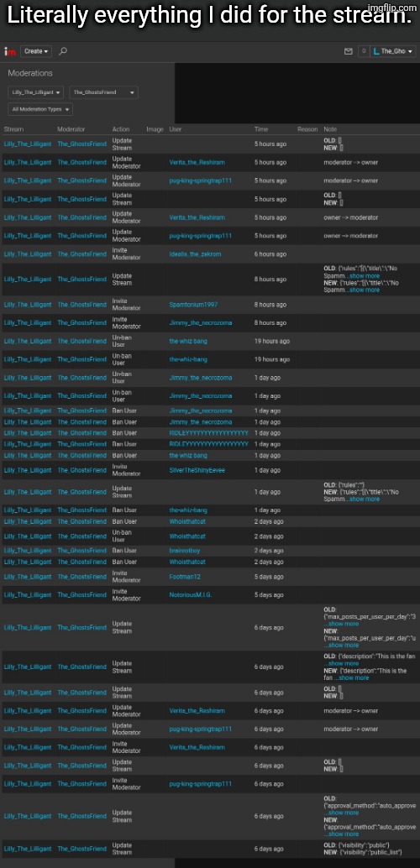Click the Reason column header
This screenshot has height=868, width=420.
pos(307,129)
